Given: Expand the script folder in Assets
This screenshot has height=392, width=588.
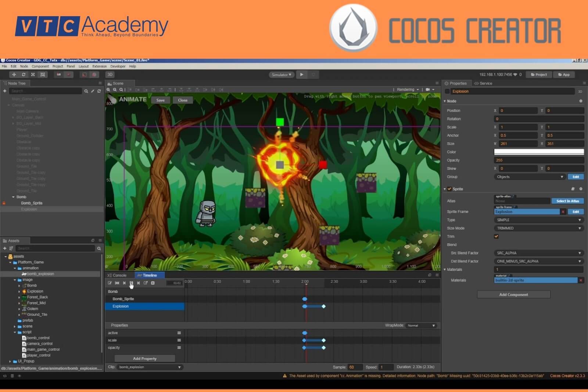Looking at the screenshot, I should [15, 332].
